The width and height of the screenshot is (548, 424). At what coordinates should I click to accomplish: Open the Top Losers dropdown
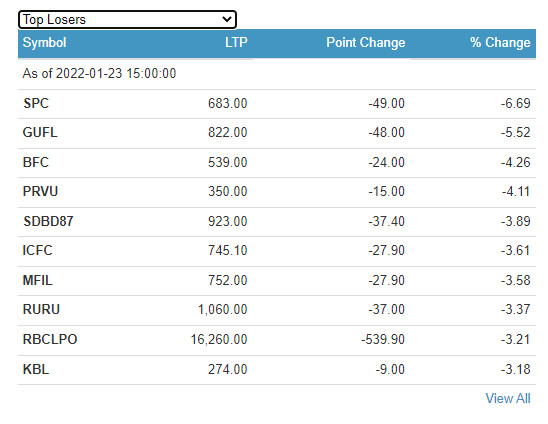click(127, 20)
